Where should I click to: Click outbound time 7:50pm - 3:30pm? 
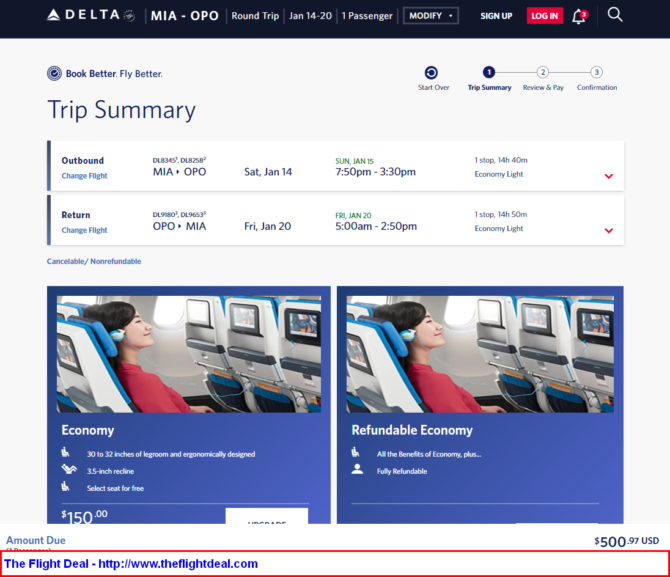coord(375,172)
